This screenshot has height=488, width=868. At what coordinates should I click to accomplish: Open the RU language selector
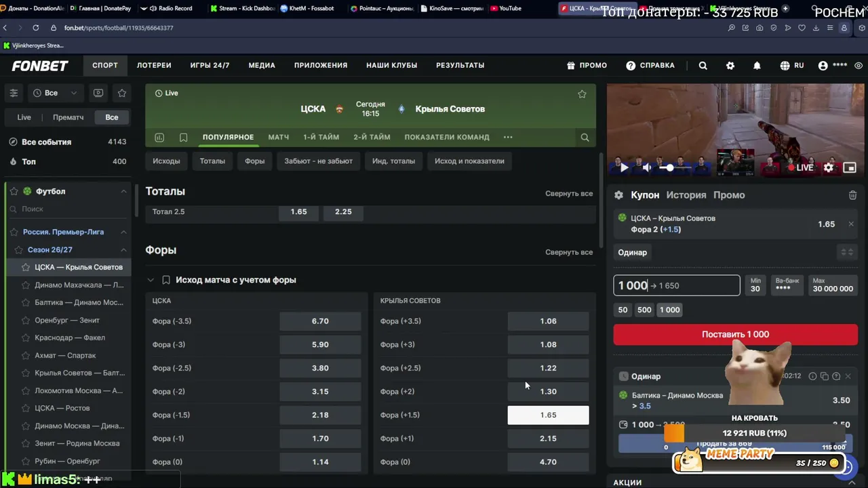pyautogui.click(x=792, y=66)
